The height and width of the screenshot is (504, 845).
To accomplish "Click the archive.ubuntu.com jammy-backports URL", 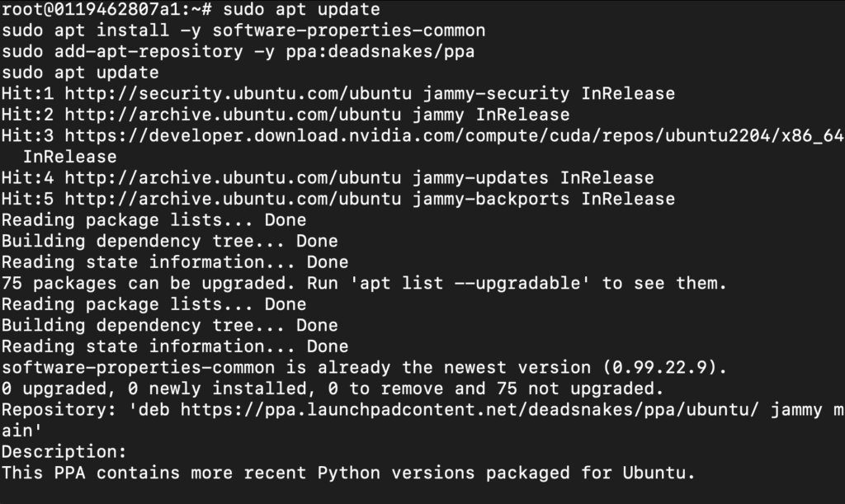I will [x=233, y=199].
